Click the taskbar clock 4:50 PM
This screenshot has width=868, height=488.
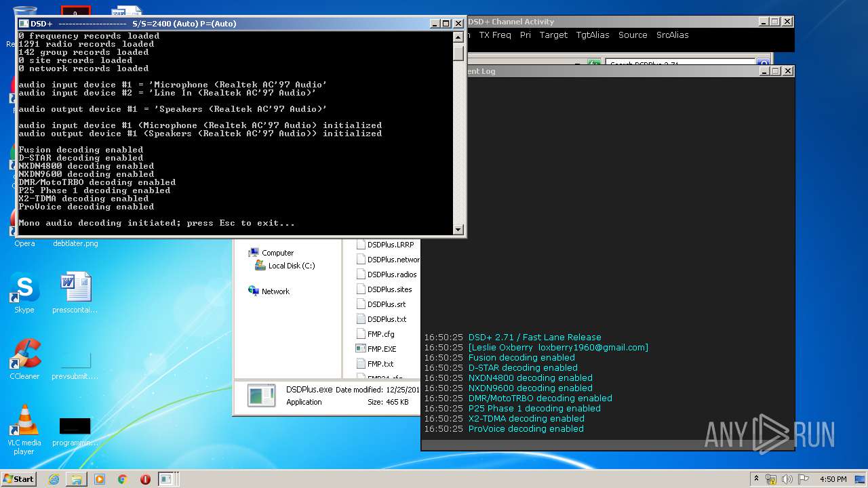click(x=833, y=479)
